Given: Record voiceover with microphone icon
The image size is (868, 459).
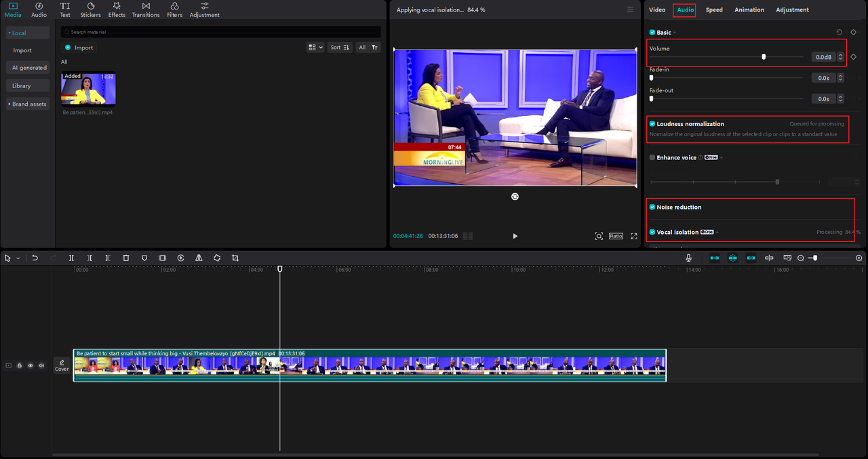Looking at the screenshot, I should [688, 258].
